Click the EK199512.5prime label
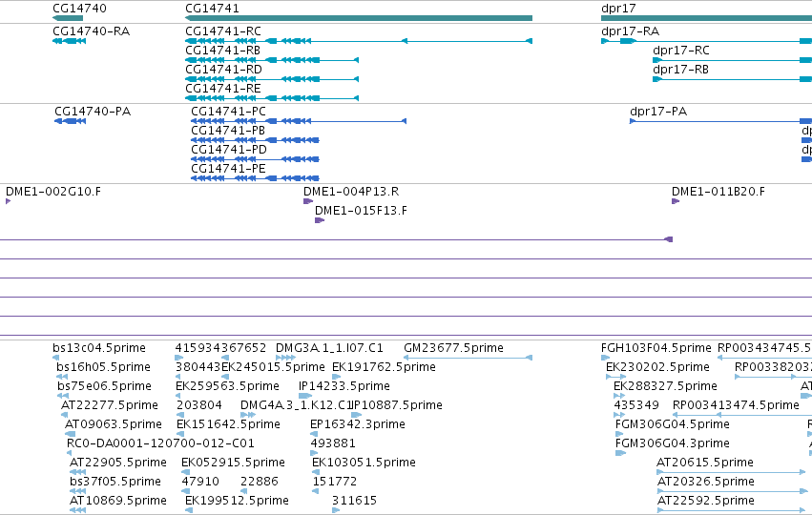The width and height of the screenshot is (812, 515). coord(237,502)
